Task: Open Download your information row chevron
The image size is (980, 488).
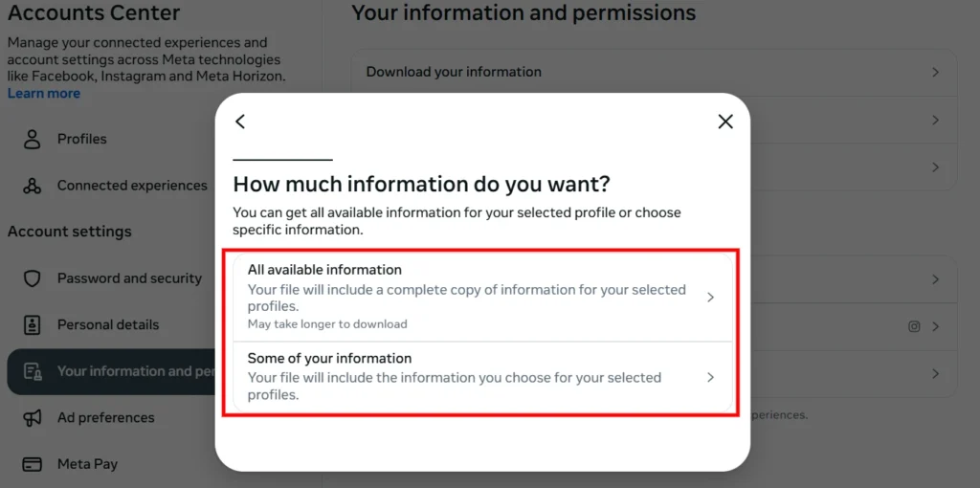Action: [x=936, y=73]
